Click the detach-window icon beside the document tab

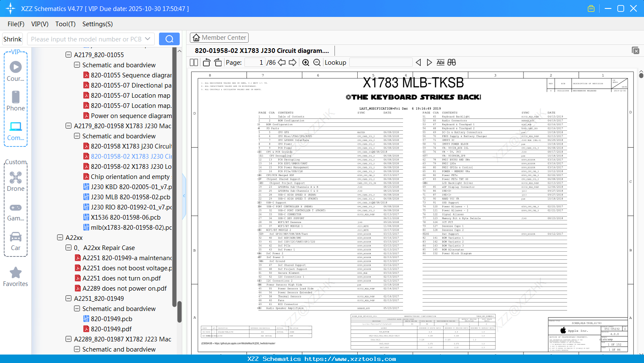click(x=636, y=50)
